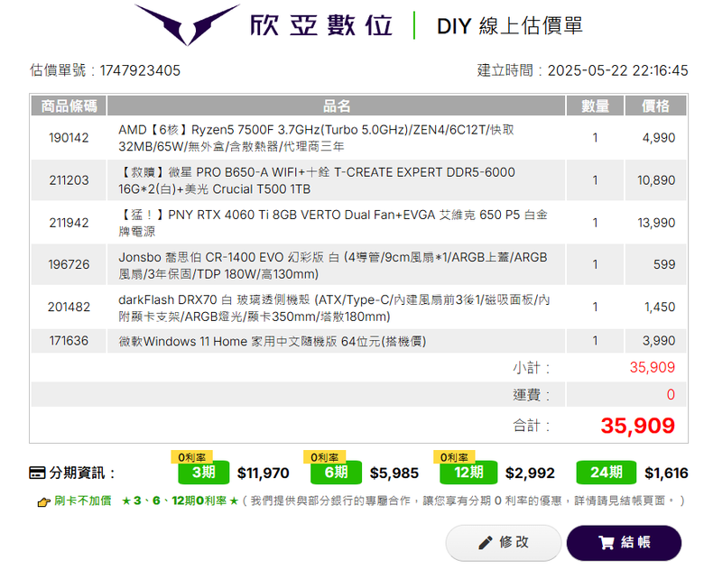The image size is (704, 588).
Task: Click the 建立時間 2025-05-22 timestamp
Action: (x=582, y=70)
